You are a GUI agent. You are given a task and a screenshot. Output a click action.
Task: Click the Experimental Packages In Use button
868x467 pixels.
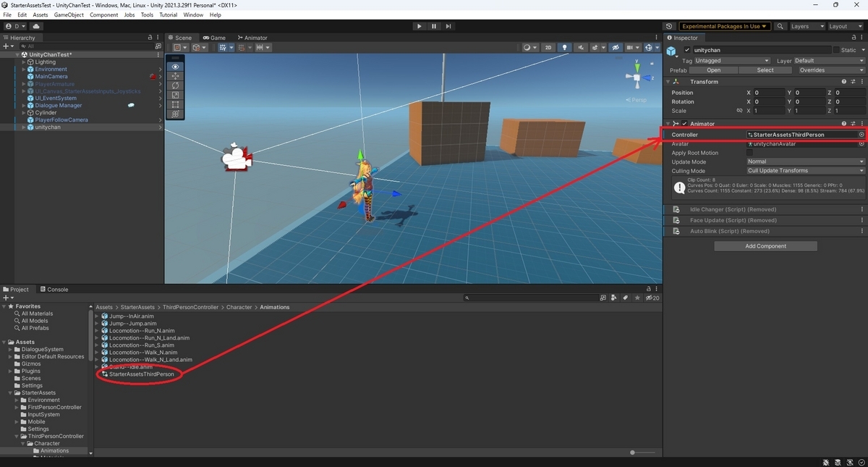(724, 26)
